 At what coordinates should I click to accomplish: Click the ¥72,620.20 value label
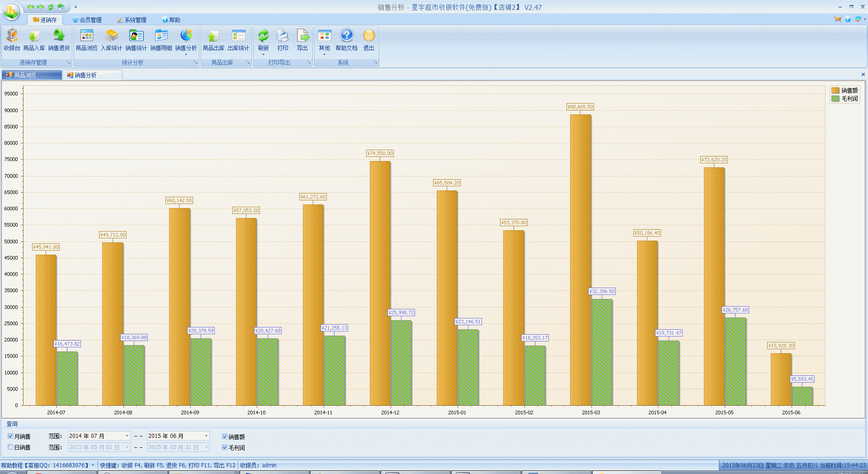tap(714, 160)
